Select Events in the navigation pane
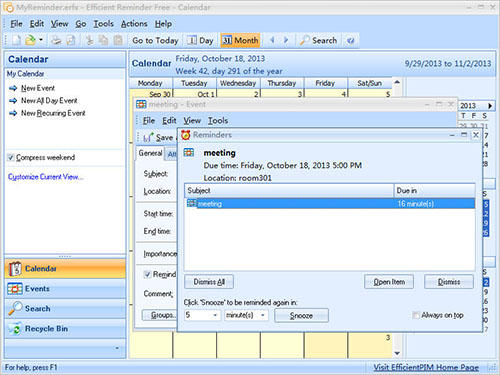 (65, 289)
